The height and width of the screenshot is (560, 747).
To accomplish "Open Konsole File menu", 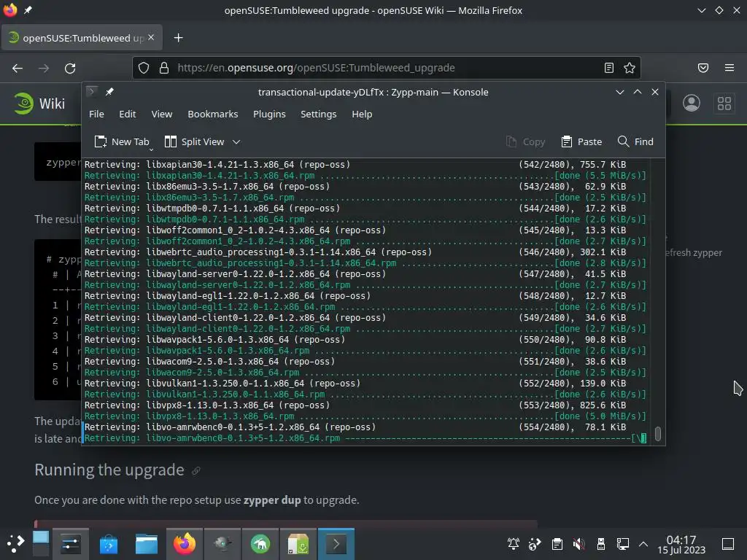I will tap(96, 114).
